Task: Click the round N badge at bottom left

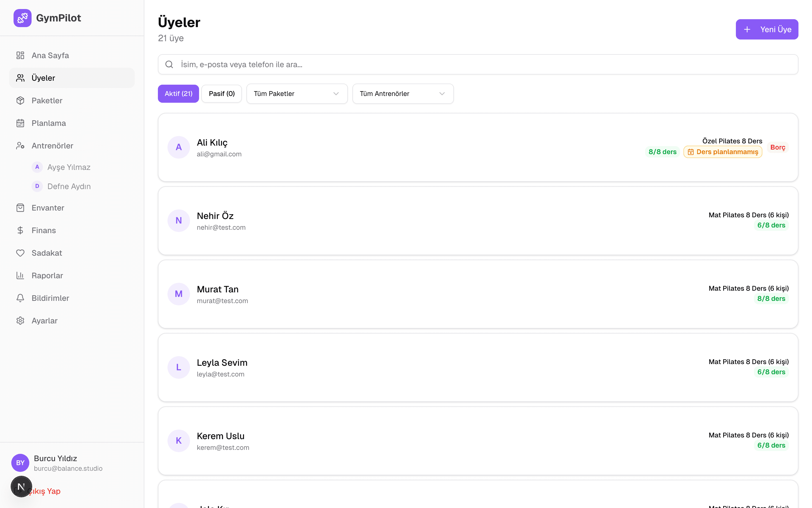Action: coord(21,487)
